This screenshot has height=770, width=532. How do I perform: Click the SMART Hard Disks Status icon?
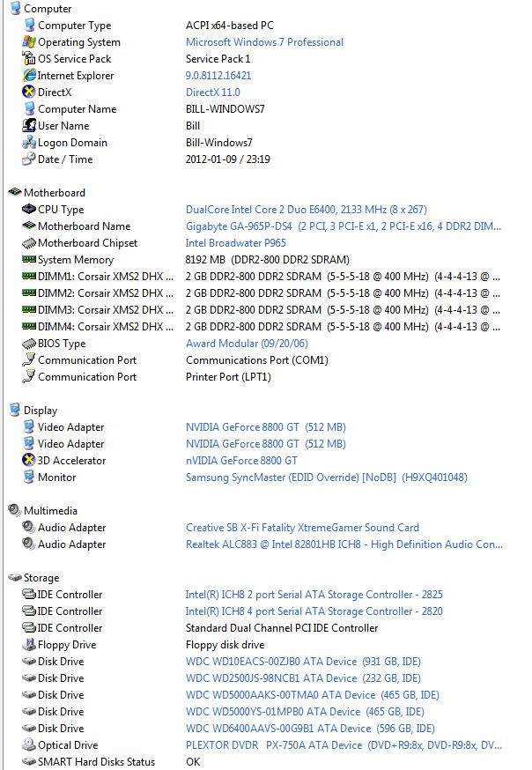point(29,762)
